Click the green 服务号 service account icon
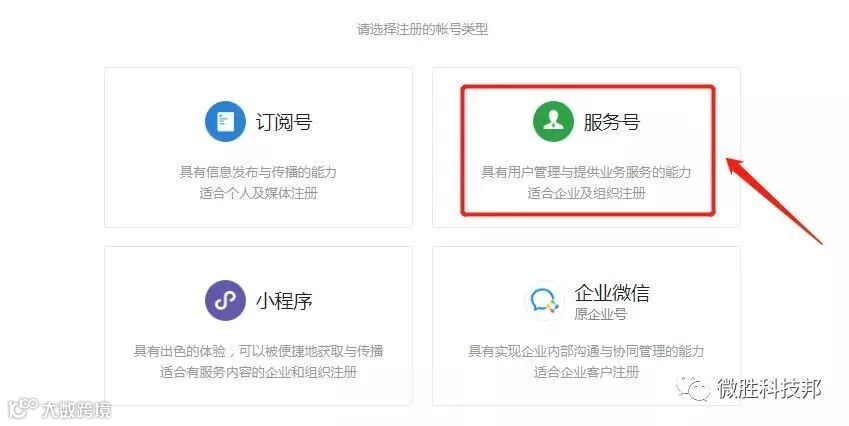Viewport: 849px width, 426px height. (x=553, y=122)
